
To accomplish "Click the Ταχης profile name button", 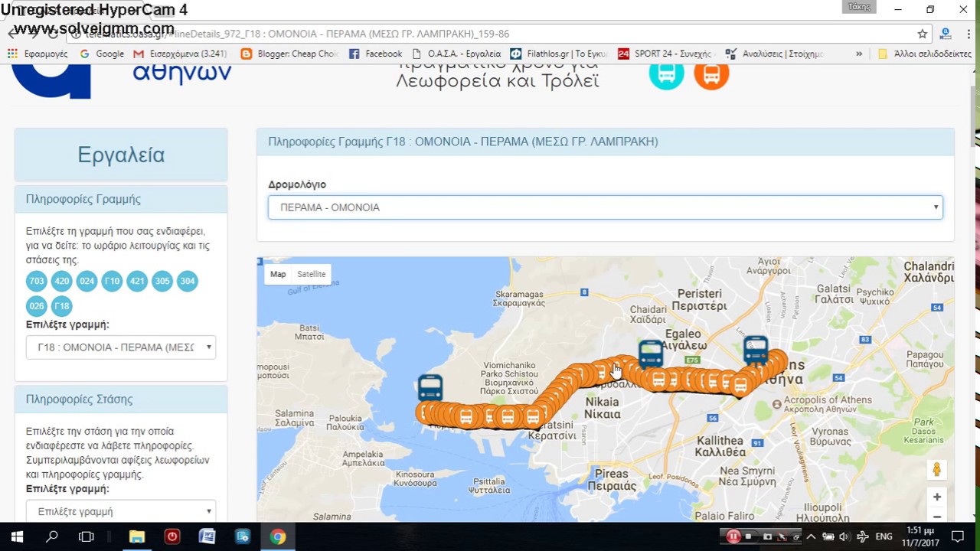I will point(859,7).
